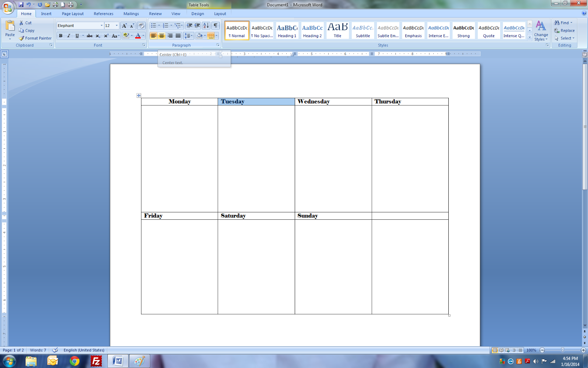
Task: Zoom in with the plus button
Action: 583,350
